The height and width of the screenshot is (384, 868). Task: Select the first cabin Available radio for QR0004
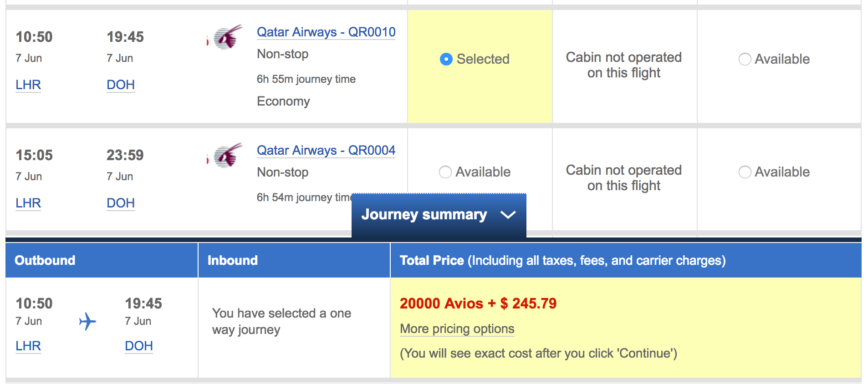[x=445, y=172]
